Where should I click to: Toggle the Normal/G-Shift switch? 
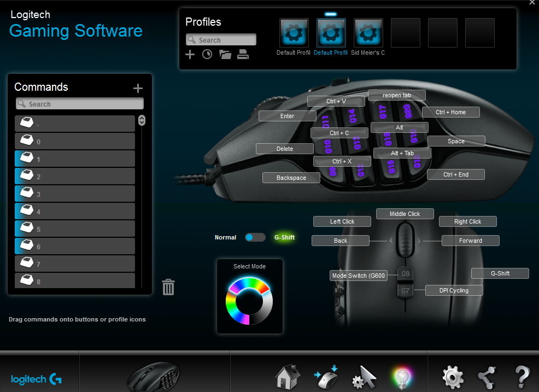pyautogui.click(x=255, y=237)
